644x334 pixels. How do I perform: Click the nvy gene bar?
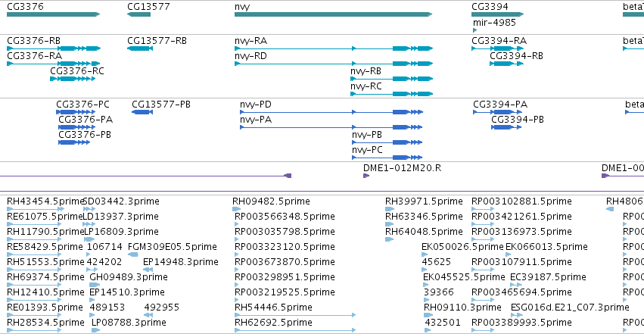334,14
